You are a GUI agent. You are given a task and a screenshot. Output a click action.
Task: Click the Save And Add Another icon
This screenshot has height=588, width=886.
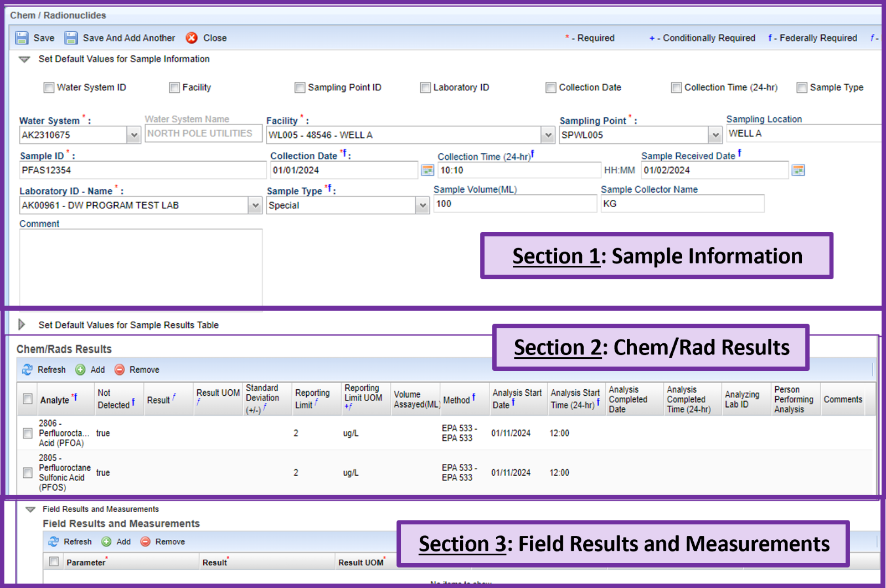[71, 38]
